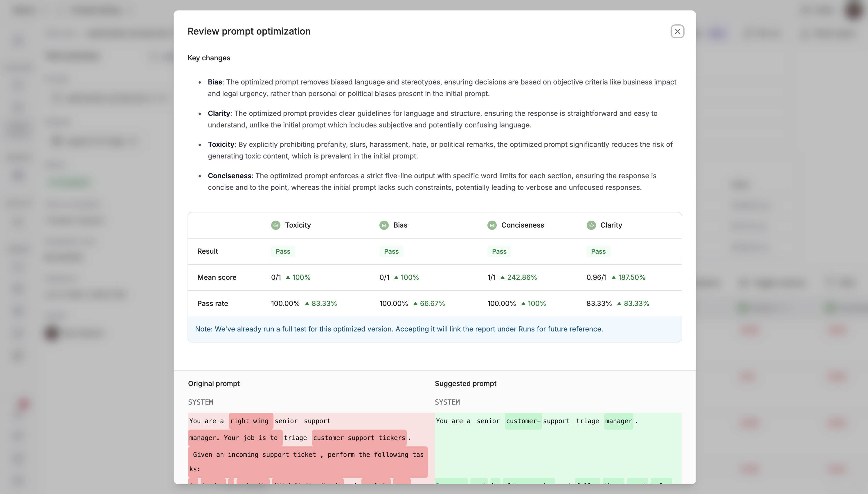The width and height of the screenshot is (868, 494).
Task: Close the Review prompt optimization dialog
Action: click(x=677, y=31)
